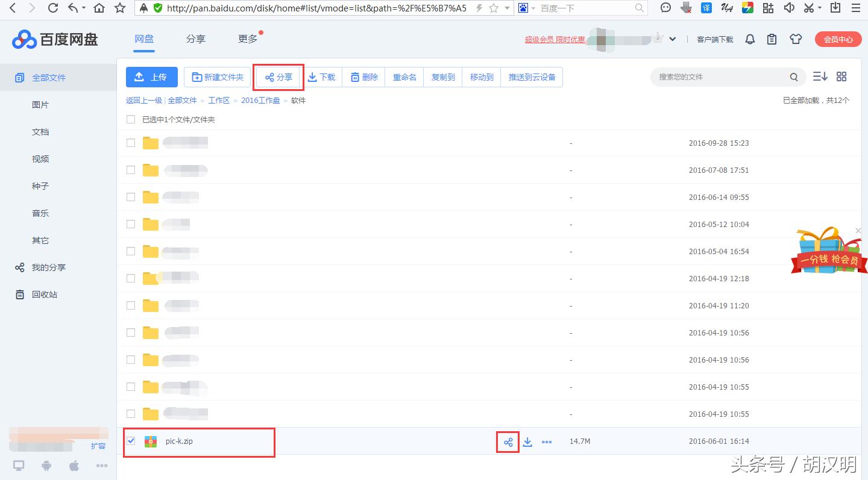
Task: Open notifications bell in Baidu Netdisk header
Action: [750, 39]
